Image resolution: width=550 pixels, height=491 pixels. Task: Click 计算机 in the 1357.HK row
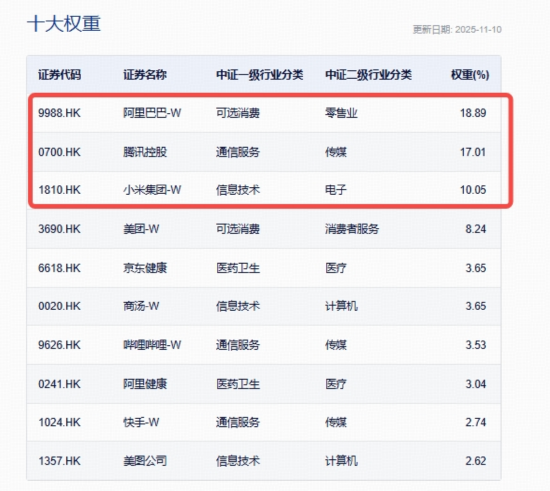(341, 461)
